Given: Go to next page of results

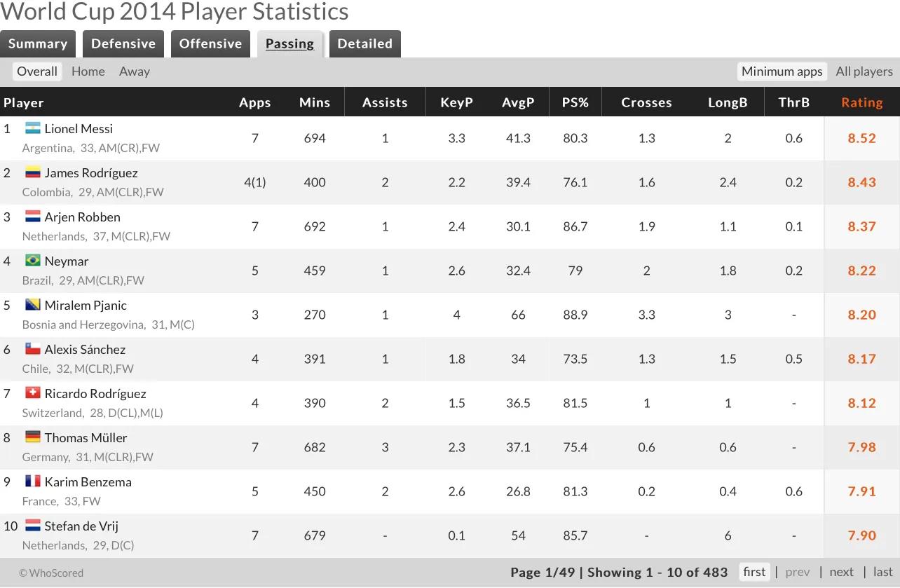Looking at the screenshot, I should [x=841, y=572].
